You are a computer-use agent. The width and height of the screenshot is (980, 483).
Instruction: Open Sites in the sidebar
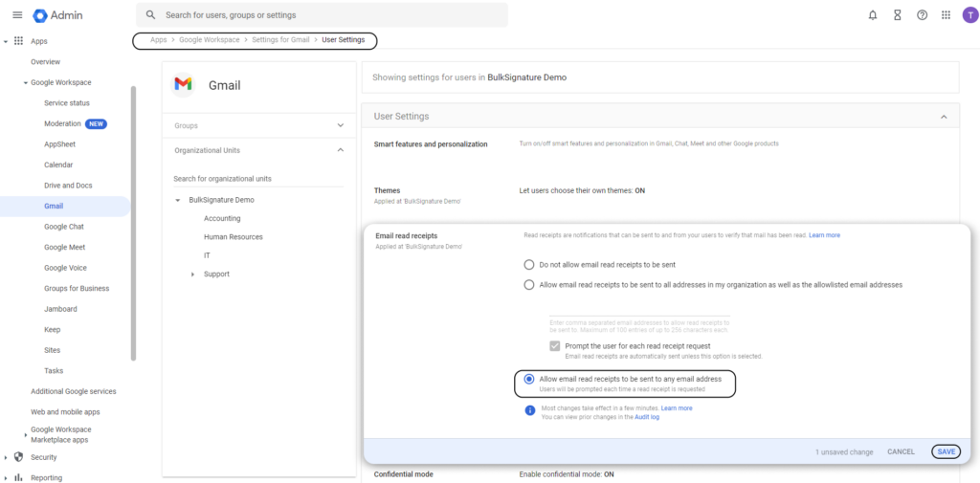pos(53,351)
